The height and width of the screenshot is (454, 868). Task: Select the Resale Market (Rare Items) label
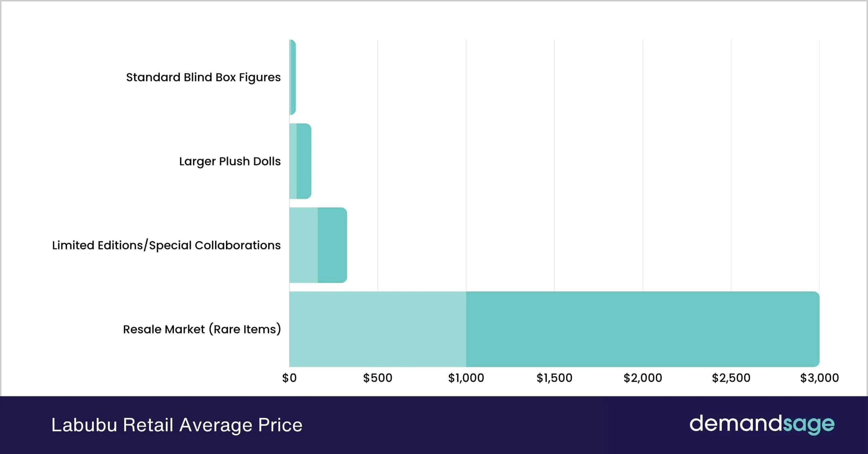(202, 329)
